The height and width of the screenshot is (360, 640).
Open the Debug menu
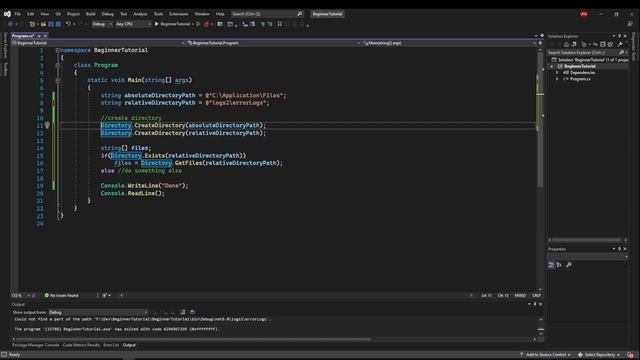point(108,14)
